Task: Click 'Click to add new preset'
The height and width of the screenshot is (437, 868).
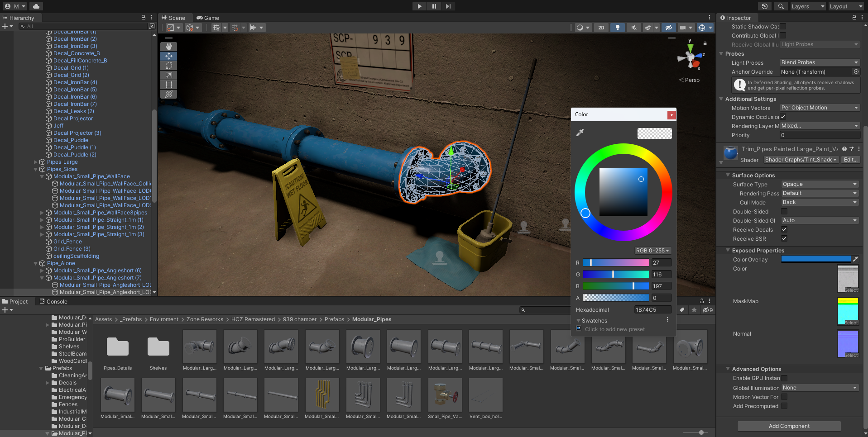Action: pyautogui.click(x=614, y=329)
